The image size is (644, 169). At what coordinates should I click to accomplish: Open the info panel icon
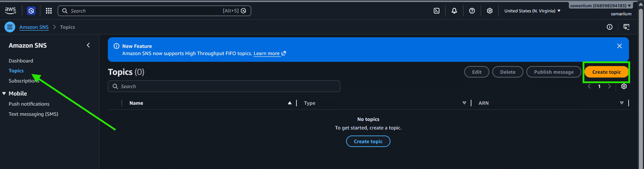609,27
